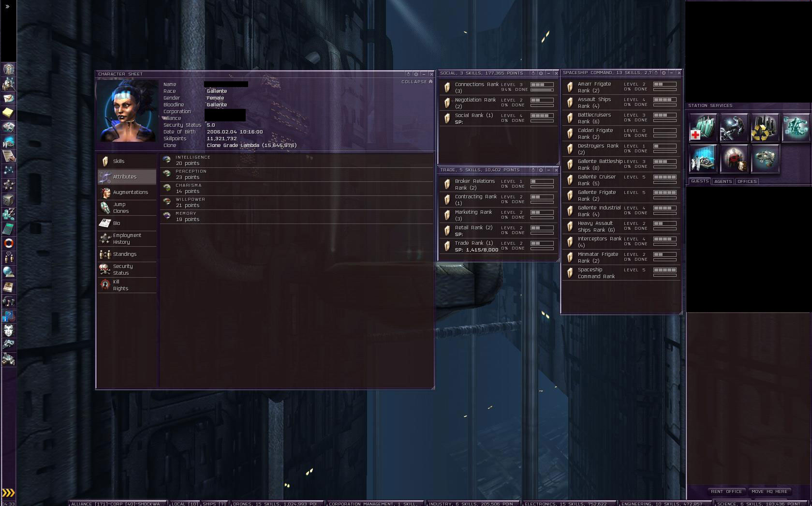Open the teal robot station service

tap(796, 128)
